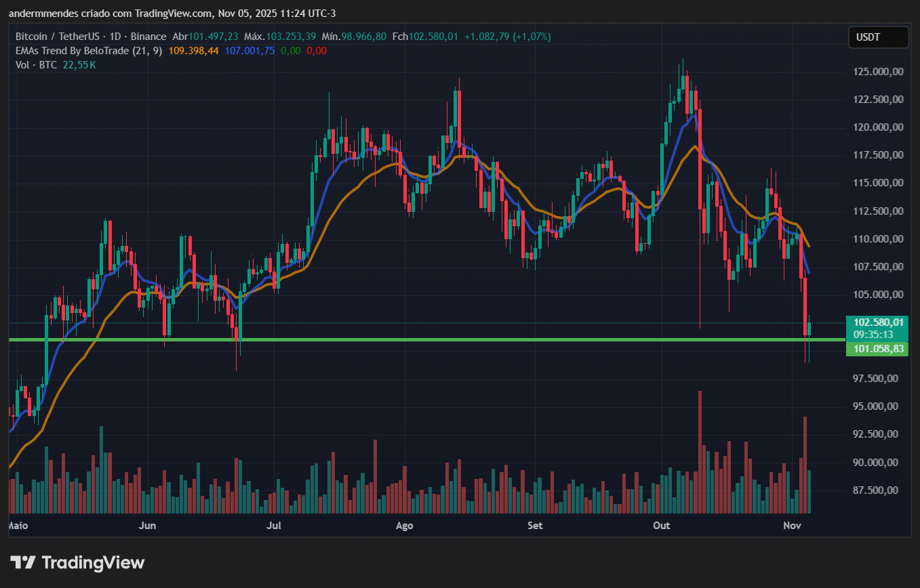Viewport: 920px width, 588px height.
Task: Click the Jul label on time axis
Action: [275, 526]
